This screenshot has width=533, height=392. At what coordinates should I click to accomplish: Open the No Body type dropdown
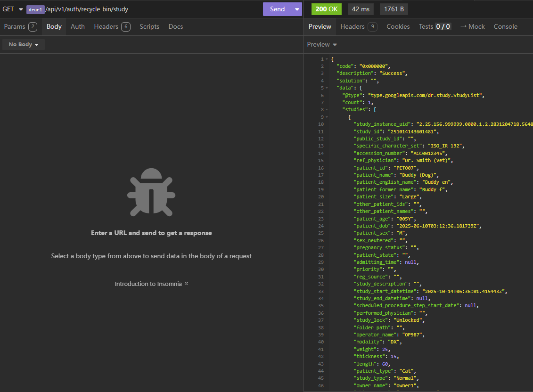[x=24, y=44]
